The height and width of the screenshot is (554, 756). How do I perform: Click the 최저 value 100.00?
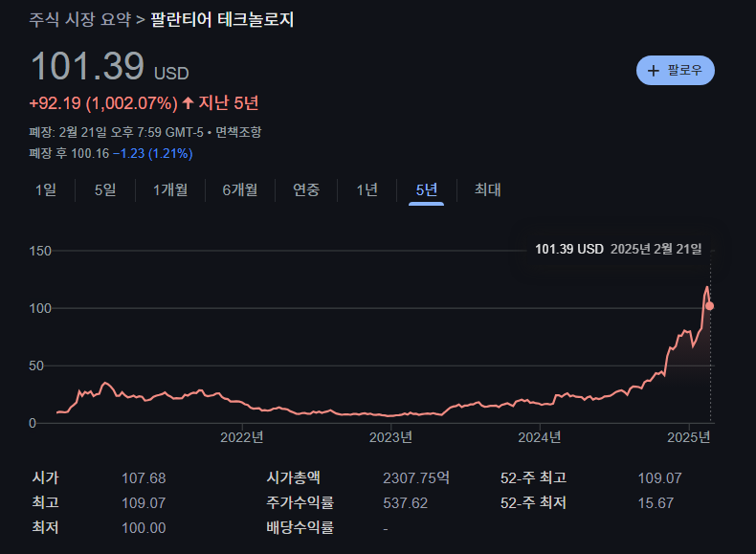pyautogui.click(x=144, y=527)
